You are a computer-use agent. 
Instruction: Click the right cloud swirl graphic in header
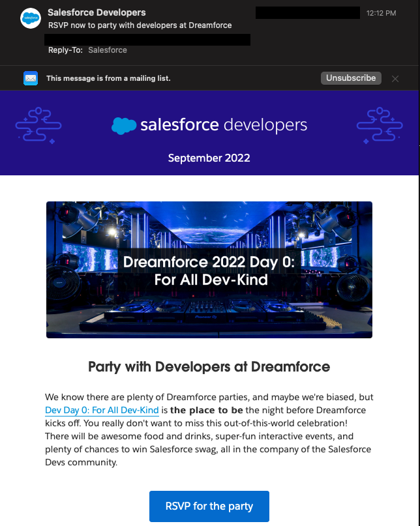(x=380, y=126)
